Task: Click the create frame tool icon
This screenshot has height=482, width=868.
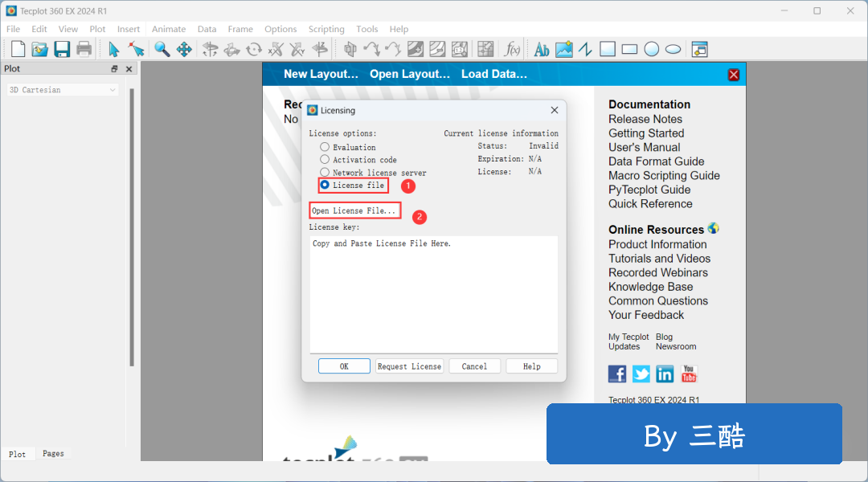Action: coord(700,49)
